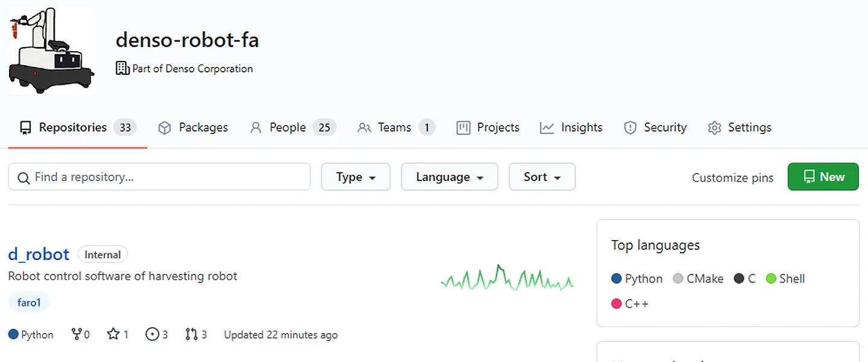Click the faro1 topic tag
868x362 pixels.
29,302
